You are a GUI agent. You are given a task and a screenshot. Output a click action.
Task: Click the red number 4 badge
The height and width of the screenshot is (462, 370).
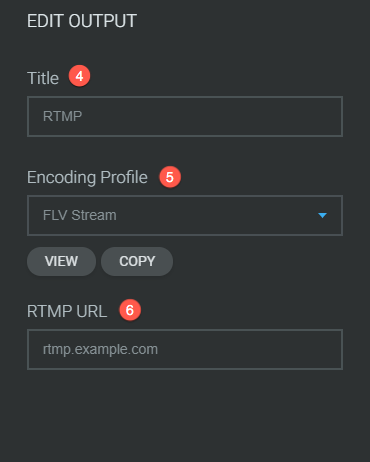click(x=79, y=76)
